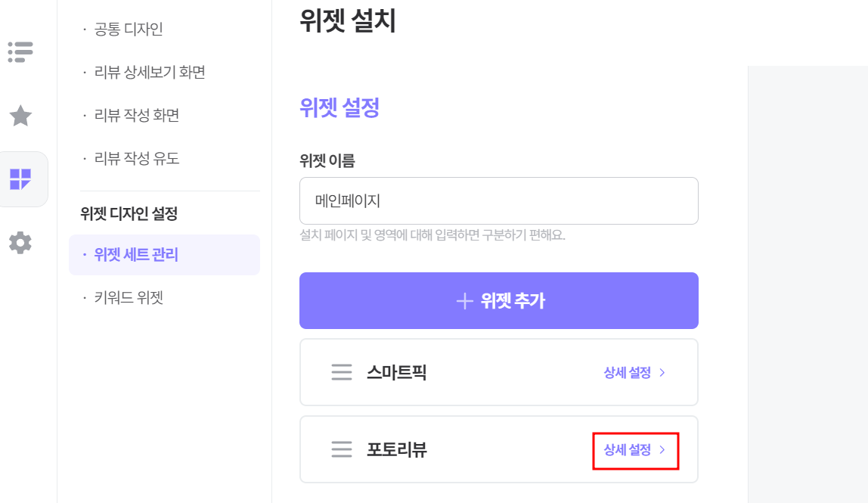Image resolution: width=868 pixels, height=503 pixels.
Task: Select 리뷰 작성 화면 menu item
Action: [137, 115]
